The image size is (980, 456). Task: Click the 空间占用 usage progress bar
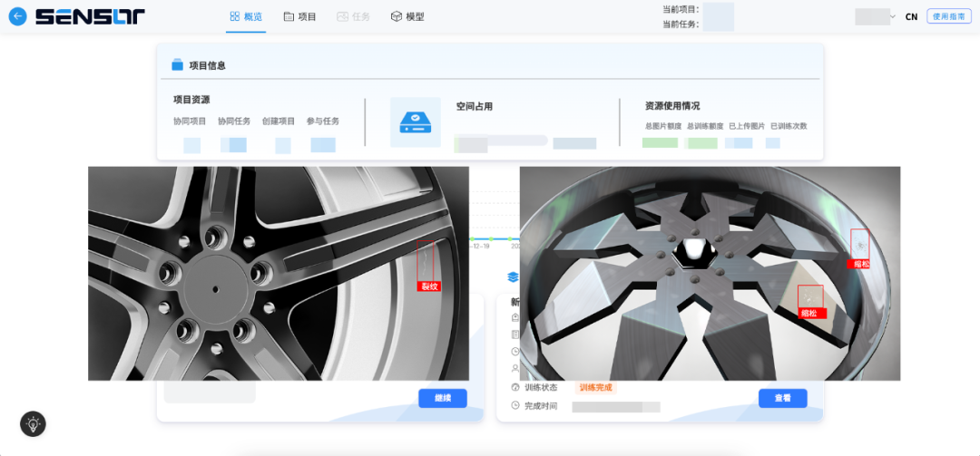click(501, 141)
